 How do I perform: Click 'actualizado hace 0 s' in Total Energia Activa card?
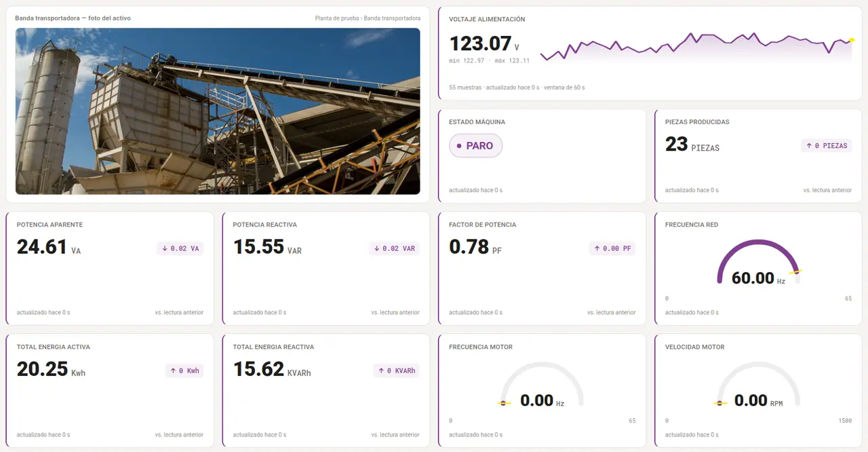(x=43, y=435)
